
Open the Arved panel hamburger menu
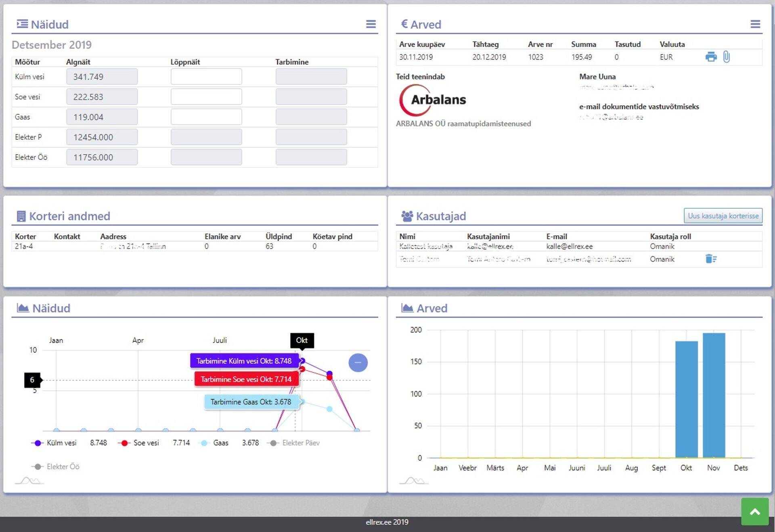[x=755, y=24]
